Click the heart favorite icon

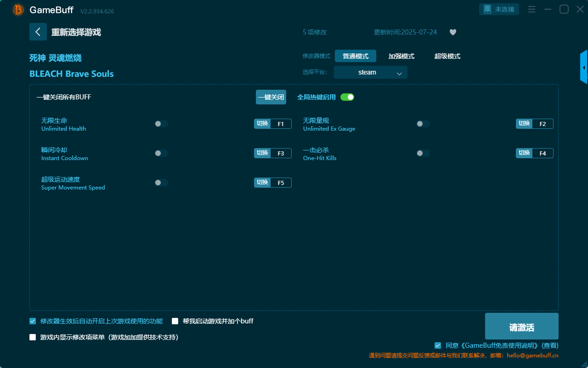click(x=452, y=32)
